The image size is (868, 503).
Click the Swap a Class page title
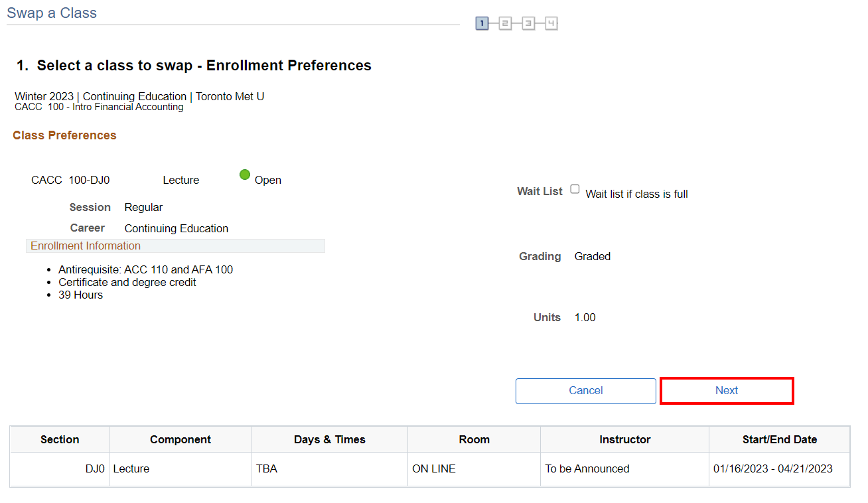[52, 13]
